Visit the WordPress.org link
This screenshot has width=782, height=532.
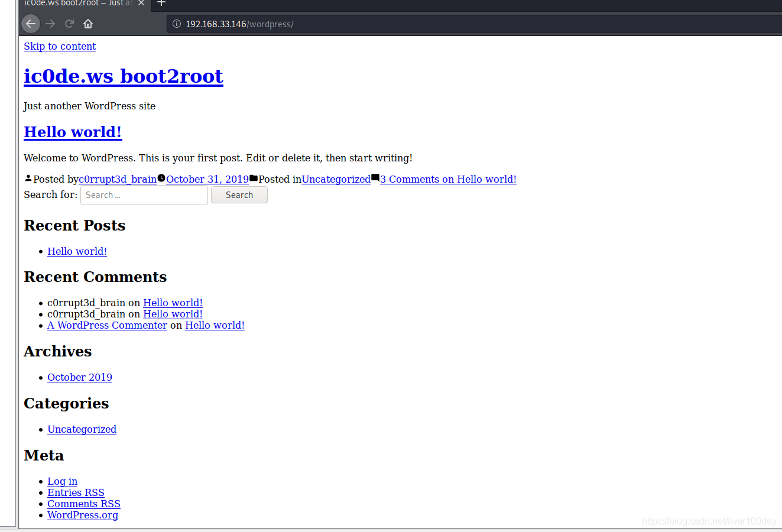click(x=83, y=515)
